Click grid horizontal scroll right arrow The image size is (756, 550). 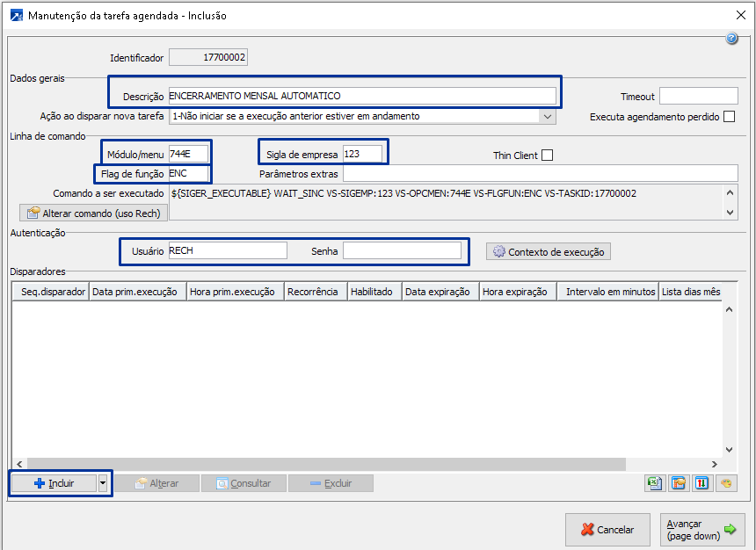tap(715, 464)
